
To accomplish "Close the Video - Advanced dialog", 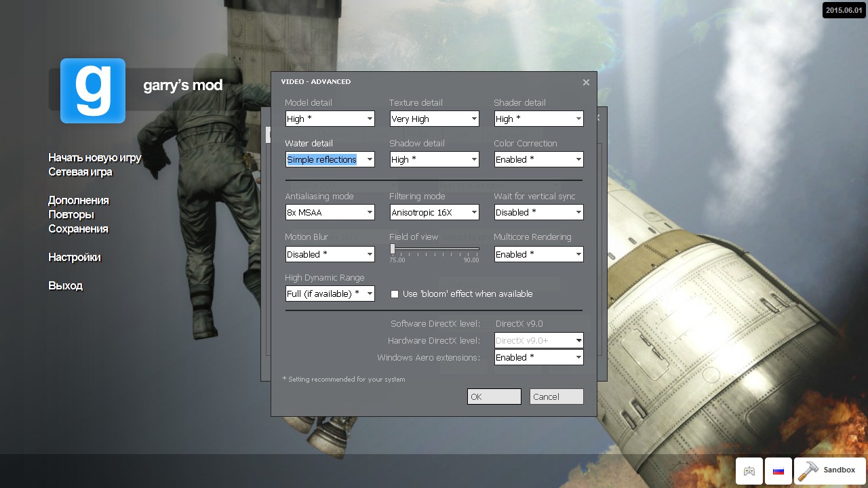I will tap(586, 82).
